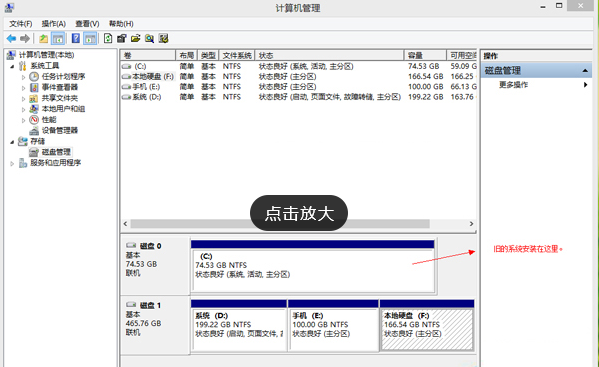Screen dimensions: 599x367
Task: Click the 磁盘 1 disk label
Action: (150, 306)
